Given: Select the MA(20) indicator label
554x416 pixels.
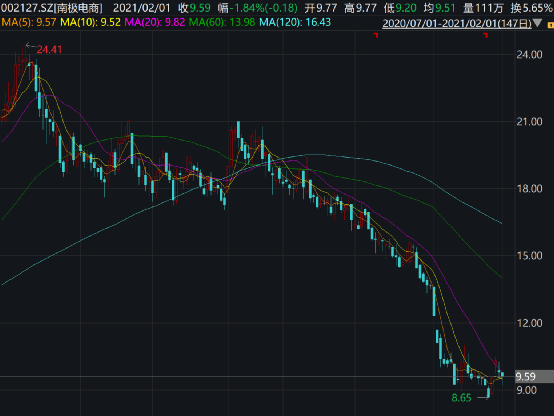Looking at the screenshot, I should click(155, 22).
